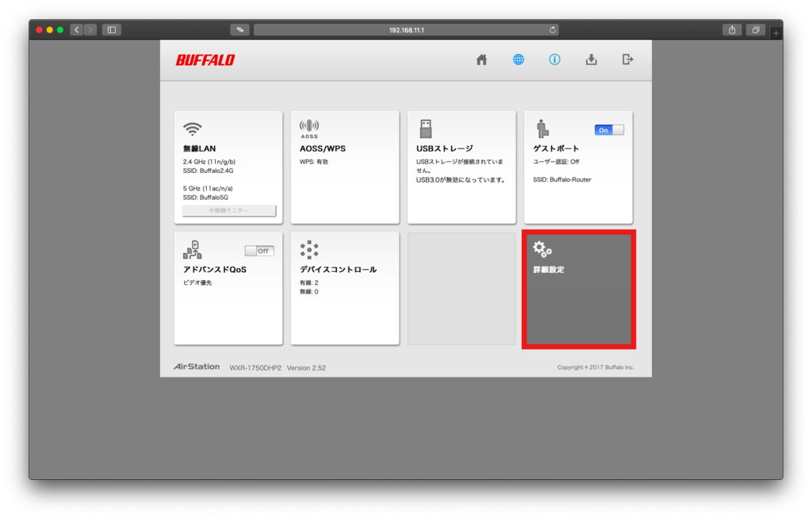Toggle the ゲストポート On switch
This screenshot has height=518, width=812.
[x=609, y=130]
